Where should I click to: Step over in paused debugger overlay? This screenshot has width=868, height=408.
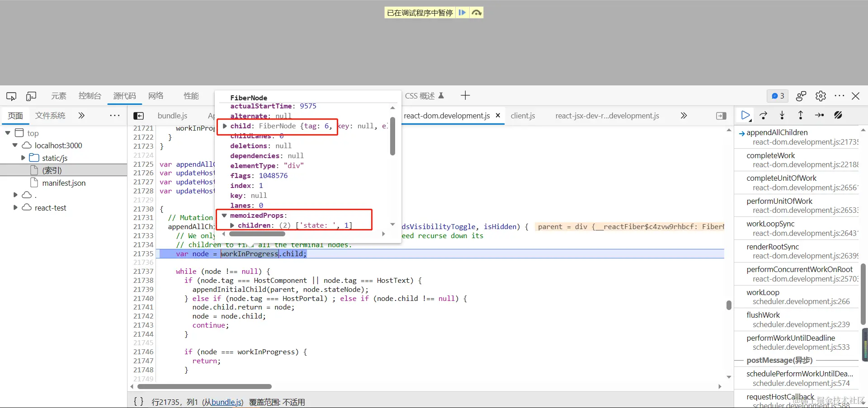click(476, 13)
